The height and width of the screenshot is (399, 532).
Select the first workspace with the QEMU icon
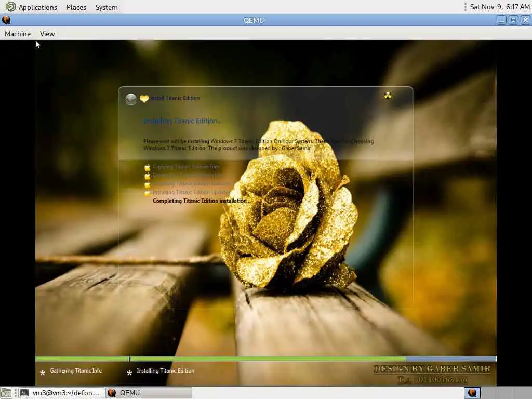(x=472, y=393)
